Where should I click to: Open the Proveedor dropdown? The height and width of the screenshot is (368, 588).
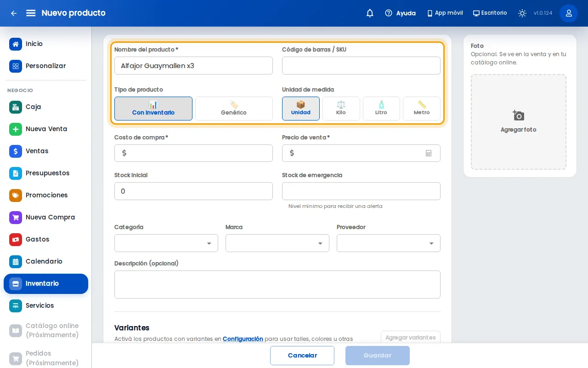tap(389, 243)
